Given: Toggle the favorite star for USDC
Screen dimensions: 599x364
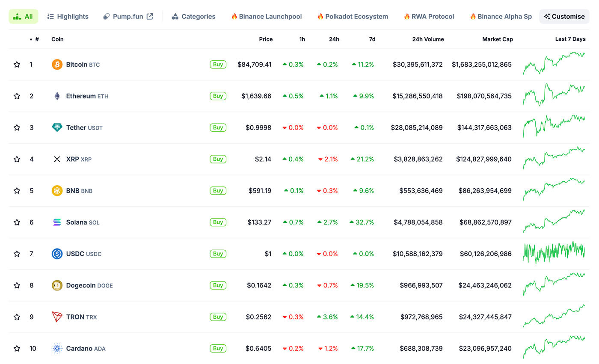Looking at the screenshot, I should [x=17, y=254].
